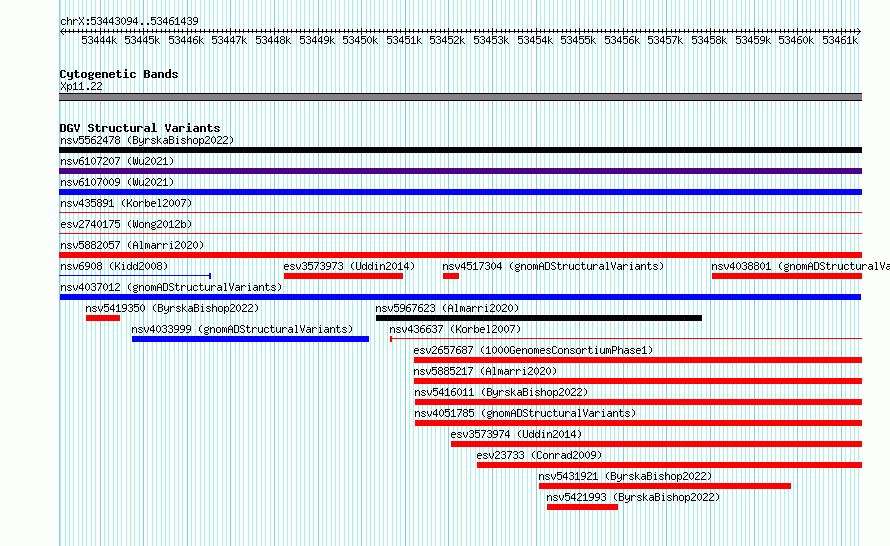Open the nsv5967623 (Almarri2020) label
This screenshot has height=546, width=890.
pyautogui.click(x=447, y=308)
